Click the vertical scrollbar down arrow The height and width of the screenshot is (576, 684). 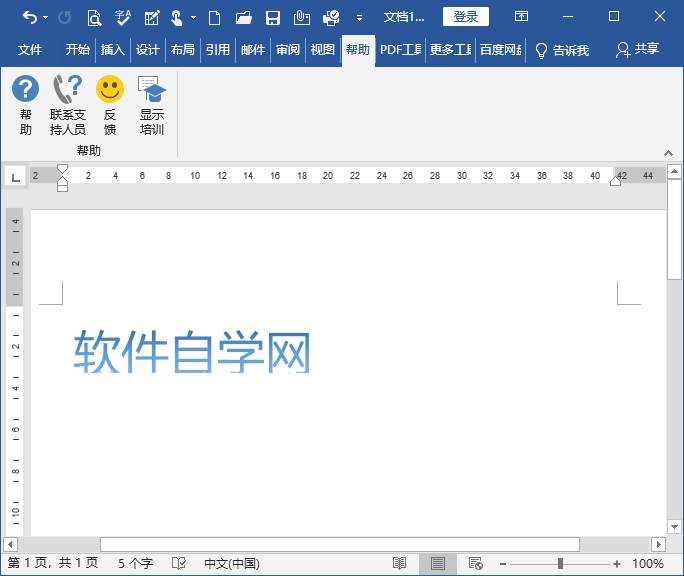674,527
